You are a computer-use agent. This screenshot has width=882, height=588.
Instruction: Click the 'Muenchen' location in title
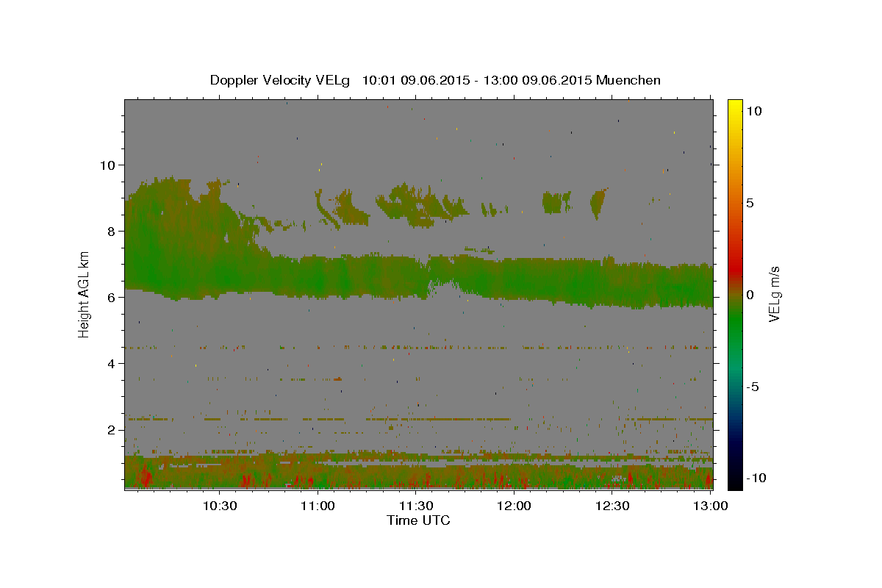point(629,80)
